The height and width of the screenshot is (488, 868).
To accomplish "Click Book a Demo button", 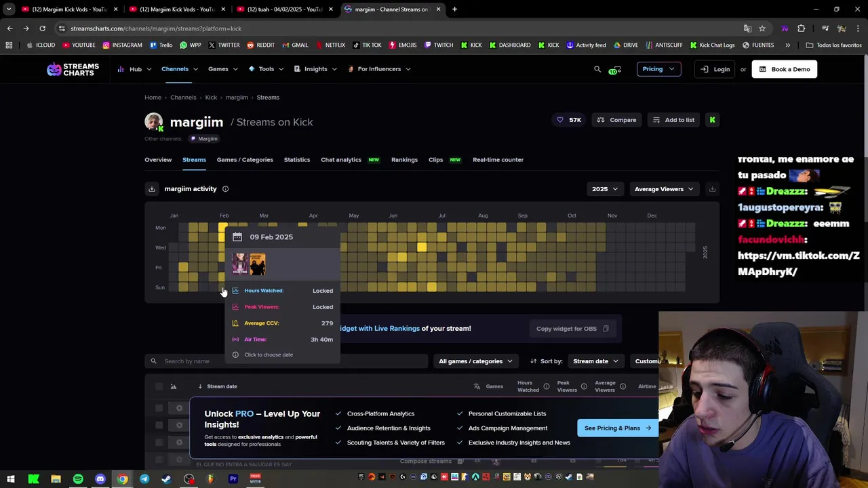I will [784, 69].
